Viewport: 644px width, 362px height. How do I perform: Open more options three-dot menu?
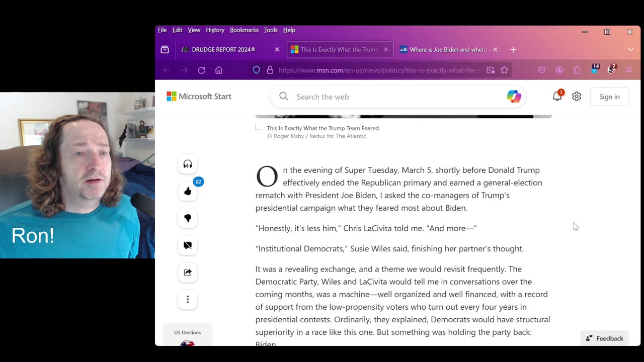click(188, 300)
